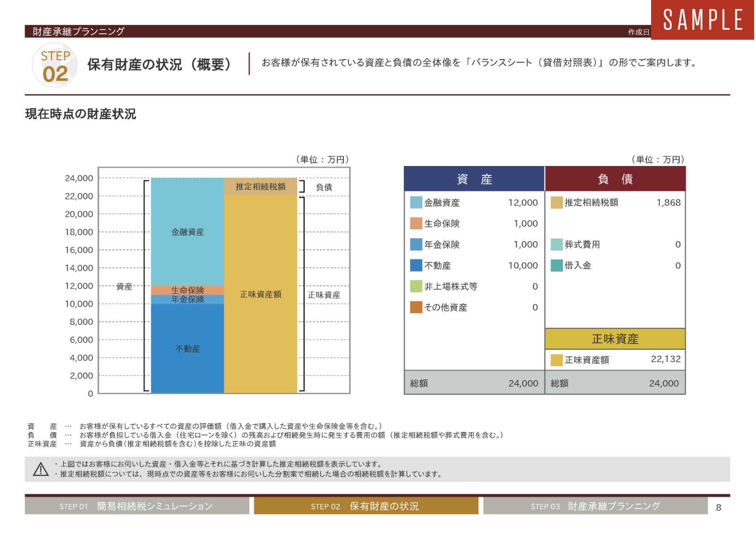Click the 財産承継プランニング header text

click(x=78, y=31)
